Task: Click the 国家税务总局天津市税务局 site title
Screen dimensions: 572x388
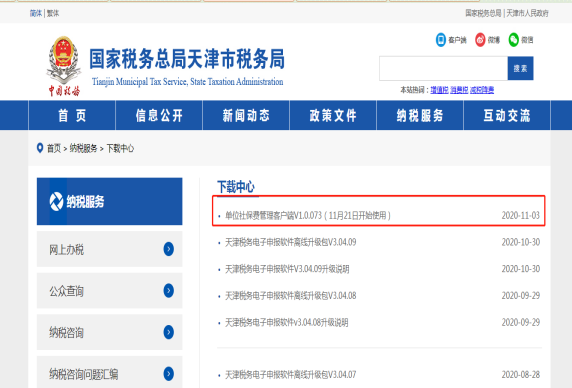Action: [x=187, y=59]
